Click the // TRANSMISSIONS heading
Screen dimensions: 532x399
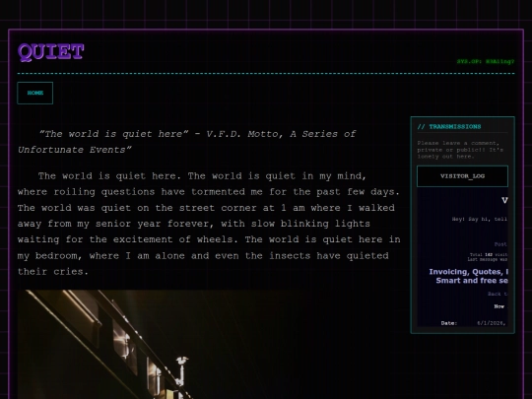pos(449,126)
